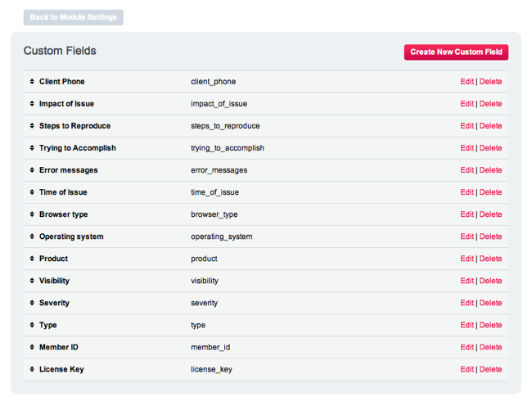Click the reorder handle icon for Client Phone
Screen dimensions: 532x410
pos(32,82)
